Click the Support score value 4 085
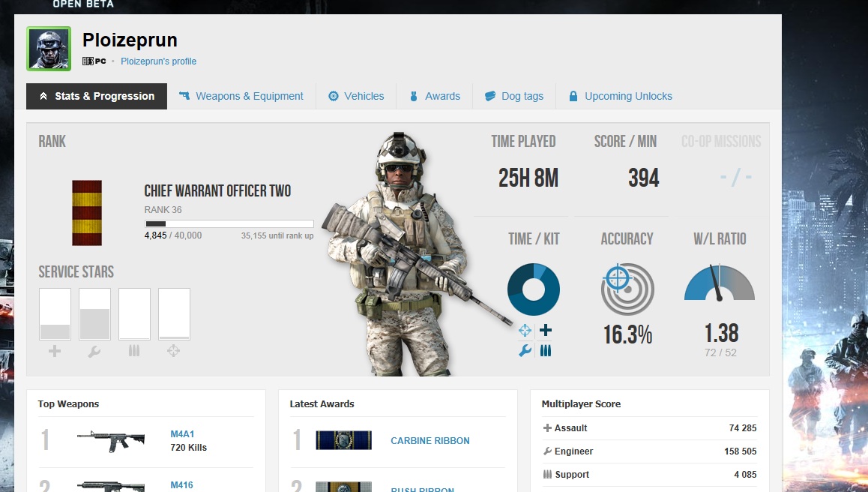 click(745, 475)
